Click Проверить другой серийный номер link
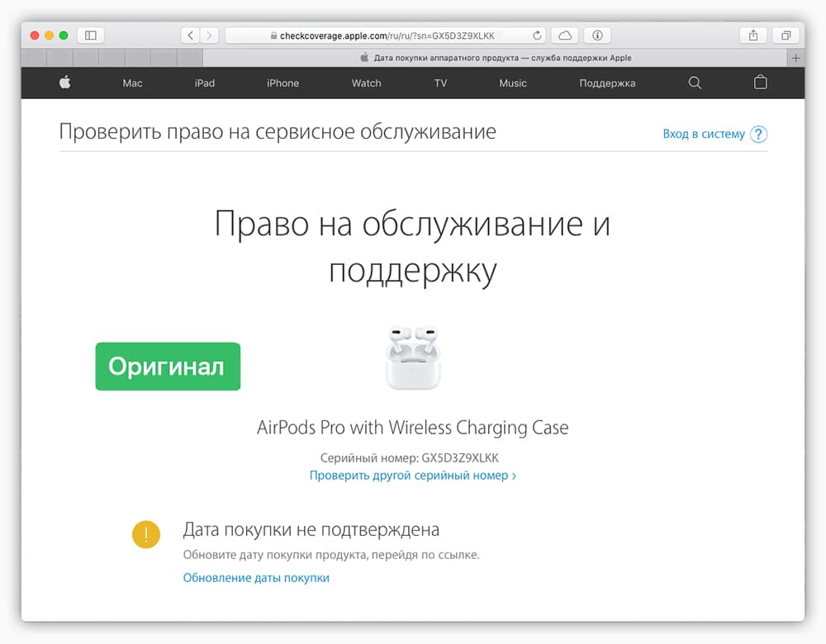 coord(412,476)
